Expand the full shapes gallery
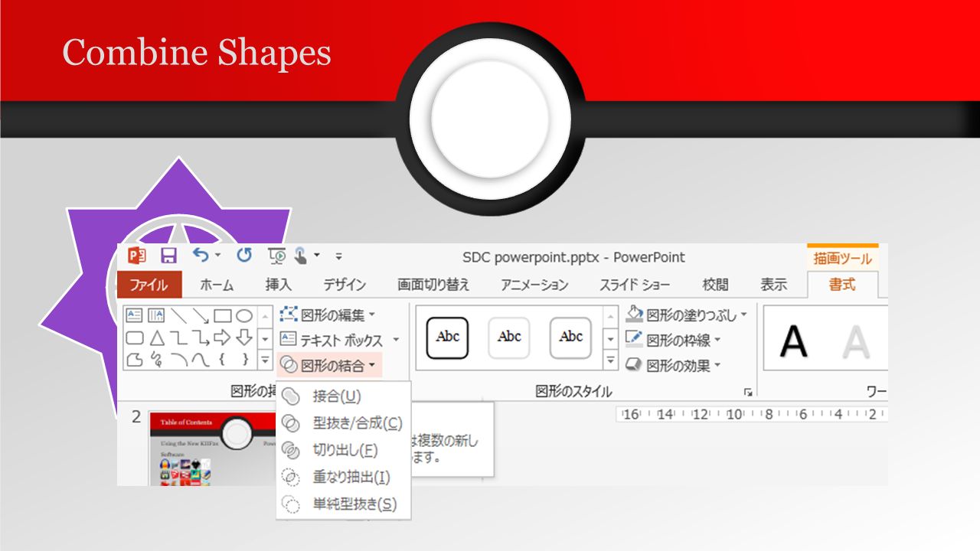The image size is (980, 551). [x=265, y=359]
